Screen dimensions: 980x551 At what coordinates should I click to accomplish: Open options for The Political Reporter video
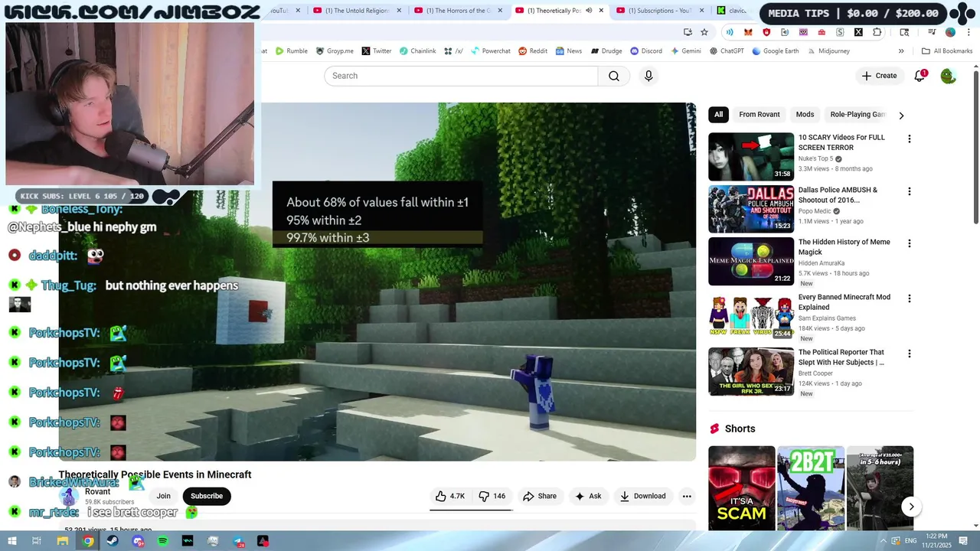click(x=909, y=354)
